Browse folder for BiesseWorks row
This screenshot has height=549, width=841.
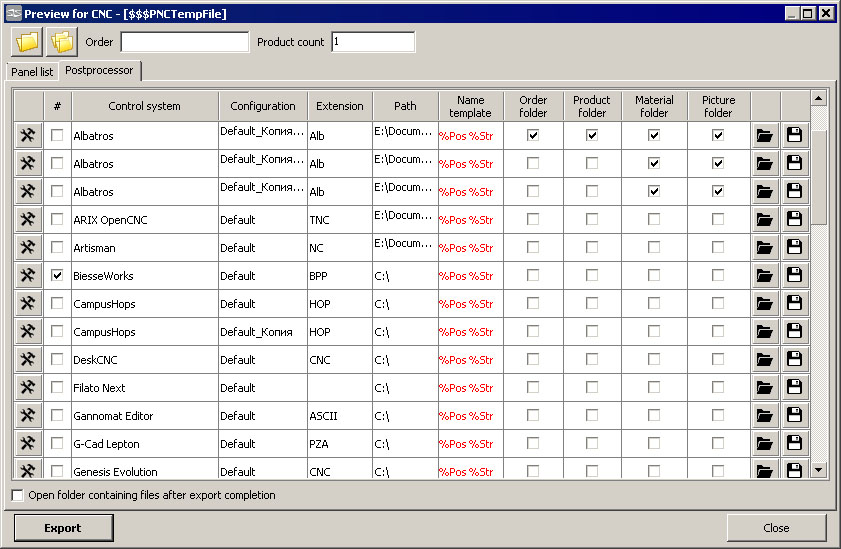point(765,275)
